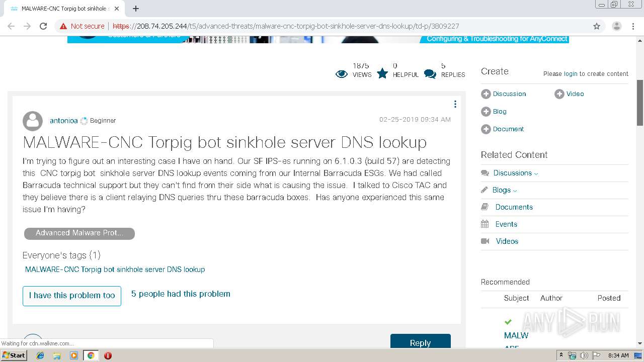The image size is (644, 362).
Task: Click the red stop taskbar icon
Action: point(108,355)
